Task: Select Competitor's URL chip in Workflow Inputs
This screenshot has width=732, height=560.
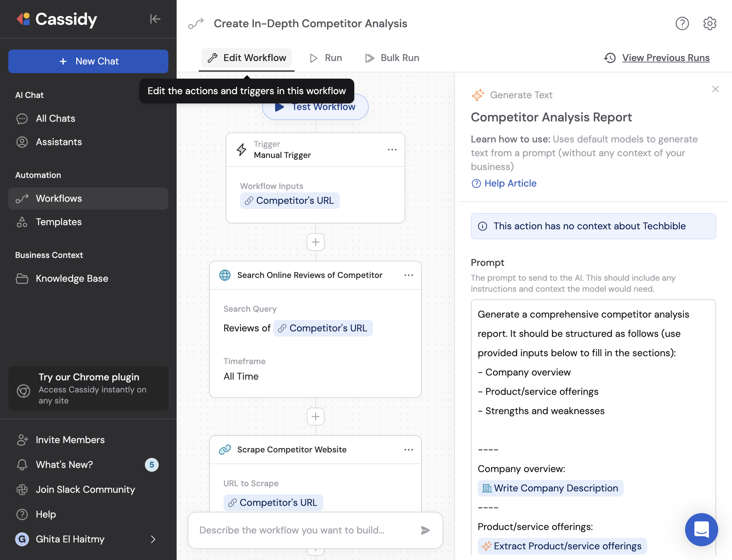Action: 290,201
